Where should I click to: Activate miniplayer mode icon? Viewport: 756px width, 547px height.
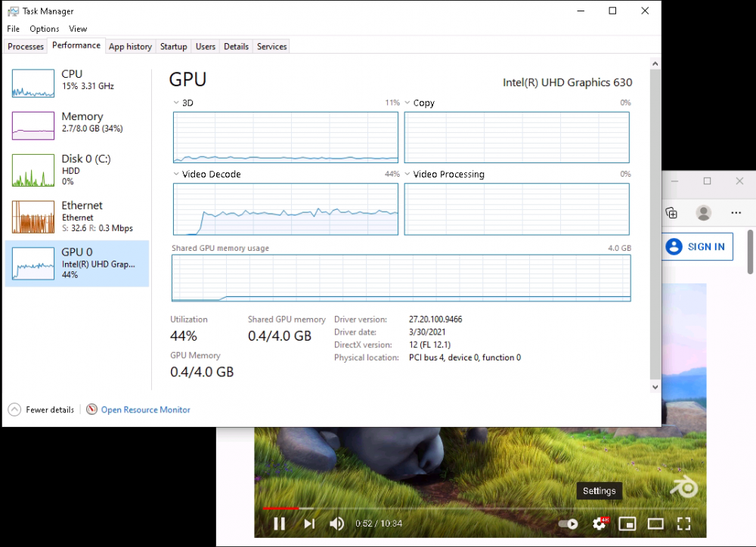tap(627, 524)
